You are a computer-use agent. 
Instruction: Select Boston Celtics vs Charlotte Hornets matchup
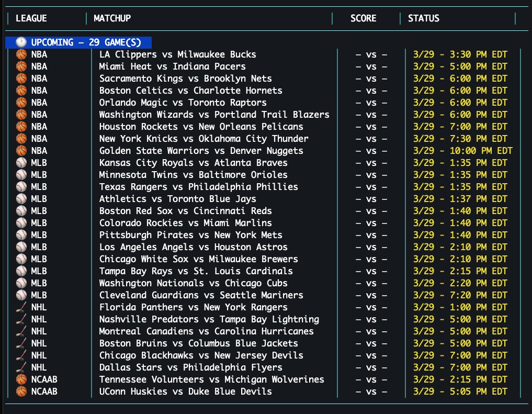[x=191, y=91]
